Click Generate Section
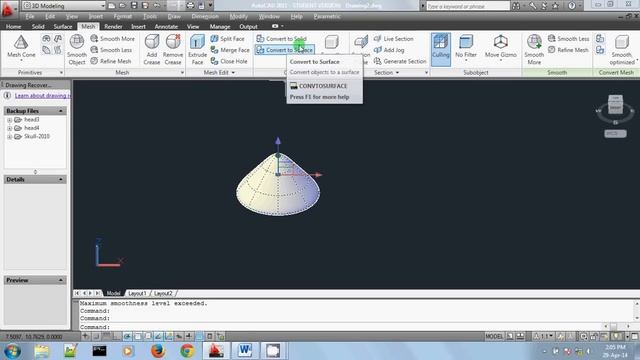The width and height of the screenshot is (640, 360). (400, 61)
